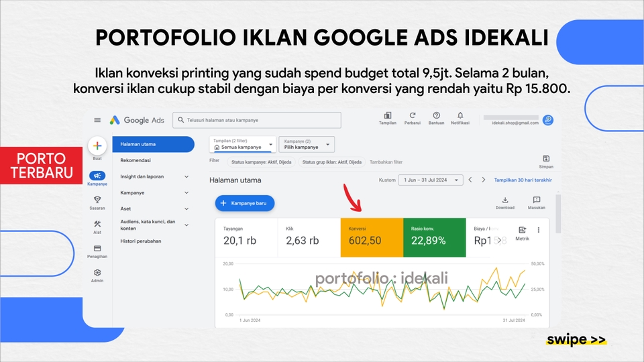
Task: Open the date range 1 Jun – 31 Jul 2024 dropdown
Action: coord(431,180)
